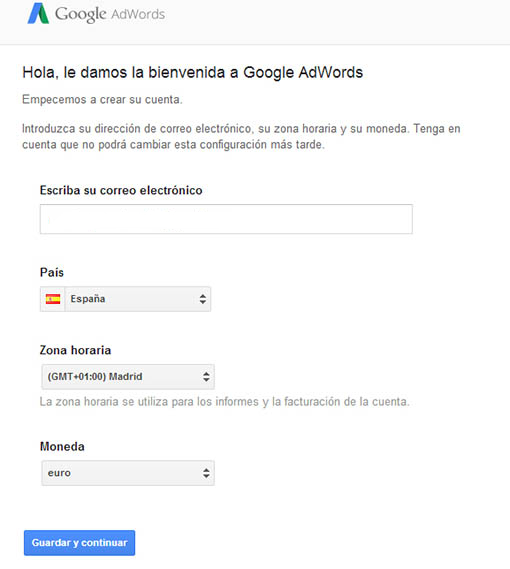510x569 pixels.
Task: Click the AdWords text beside Google
Action: 138,14
